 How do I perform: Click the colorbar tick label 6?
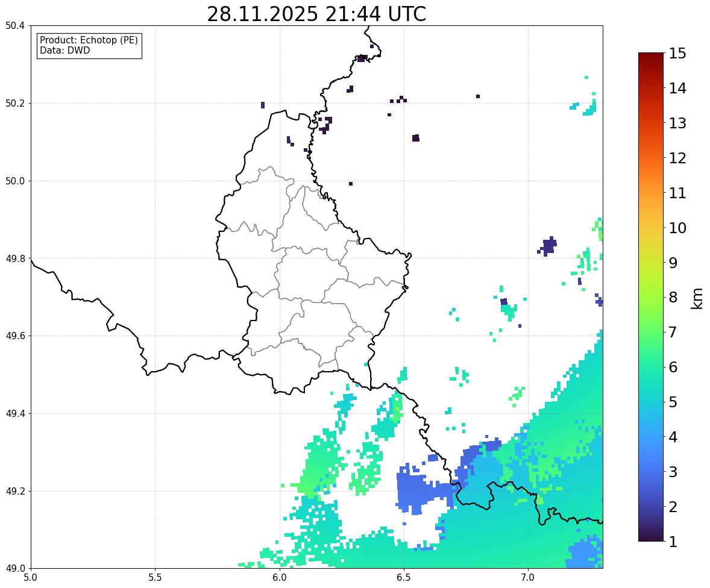(673, 367)
